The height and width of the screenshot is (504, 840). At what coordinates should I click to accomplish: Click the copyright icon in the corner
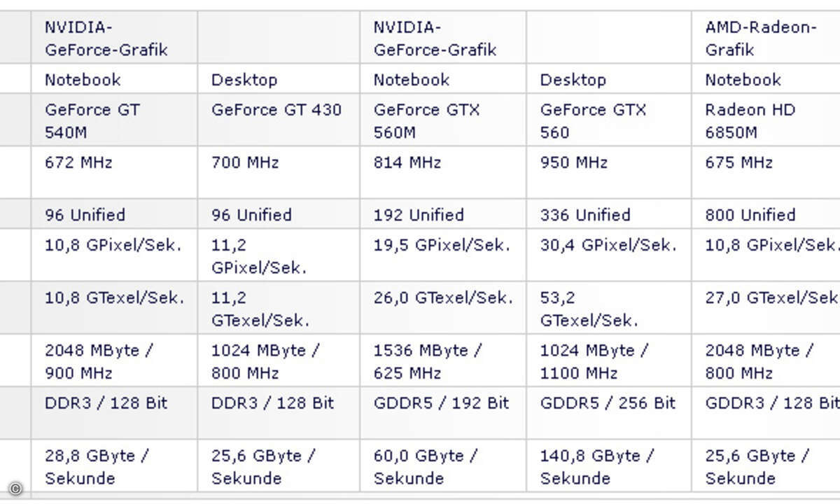click(15, 489)
